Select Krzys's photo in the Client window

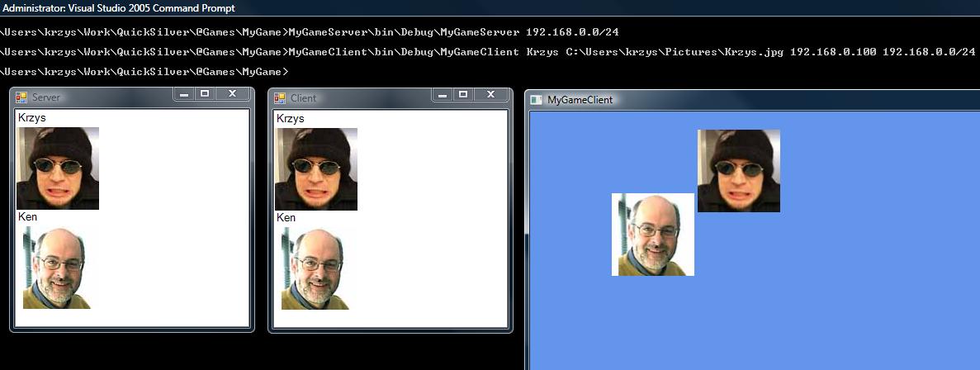316,169
